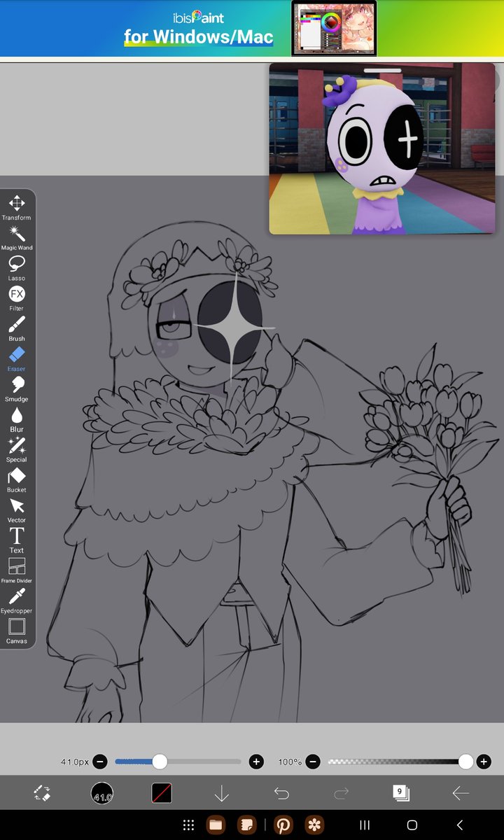Select the Special tool
This screenshot has height=840, width=504.
pyautogui.click(x=16, y=449)
